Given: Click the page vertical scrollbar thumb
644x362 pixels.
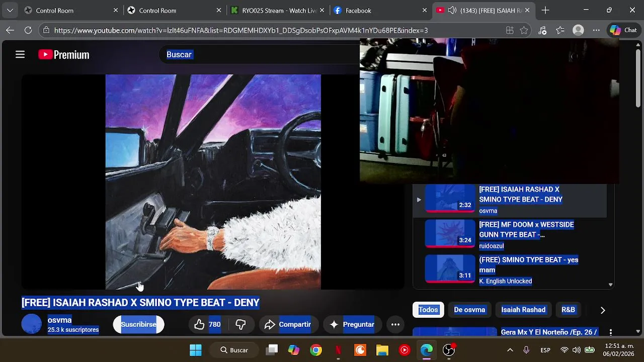Looking at the screenshot, I should [x=638, y=77].
